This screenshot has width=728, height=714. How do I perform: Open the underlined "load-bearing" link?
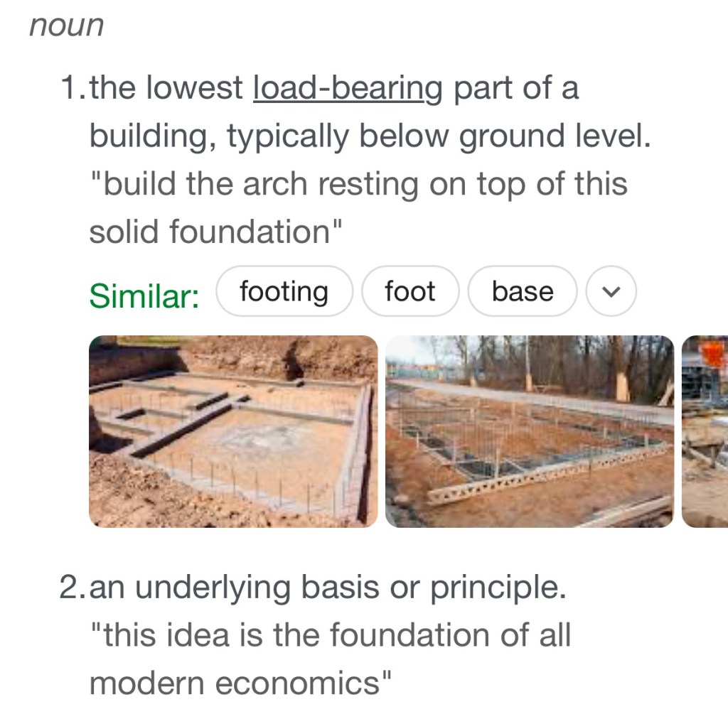point(348,89)
